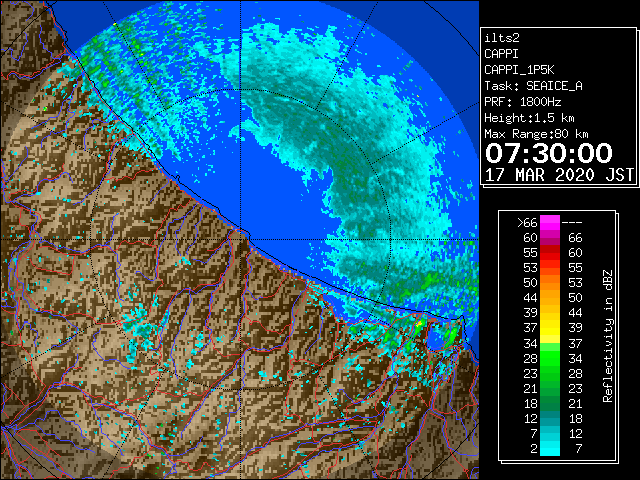The height and width of the screenshot is (480, 640).
Task: Click 'Max Range:80 km' label
Action: [x=536, y=134]
